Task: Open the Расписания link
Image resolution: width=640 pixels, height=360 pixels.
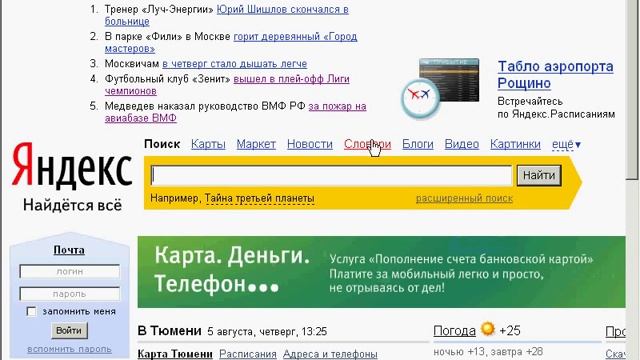Action: 248,354
